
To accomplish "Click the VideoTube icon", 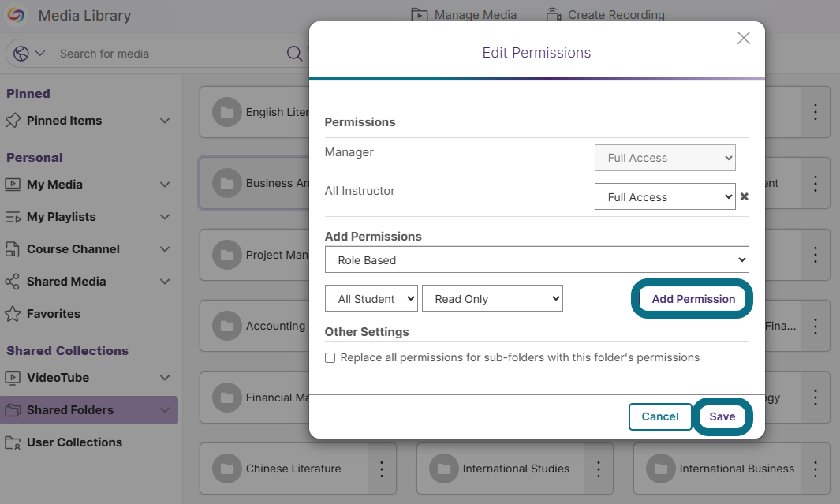I will (x=13, y=378).
